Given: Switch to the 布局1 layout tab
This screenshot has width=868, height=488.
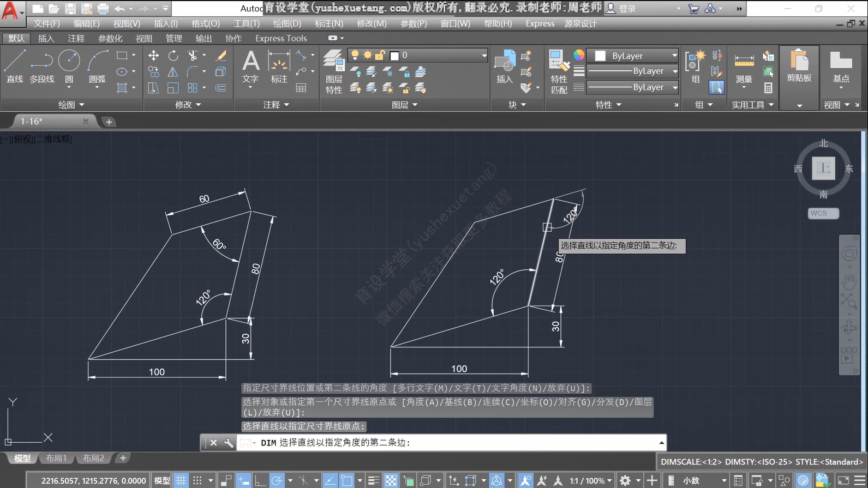Looking at the screenshot, I should (x=56, y=458).
